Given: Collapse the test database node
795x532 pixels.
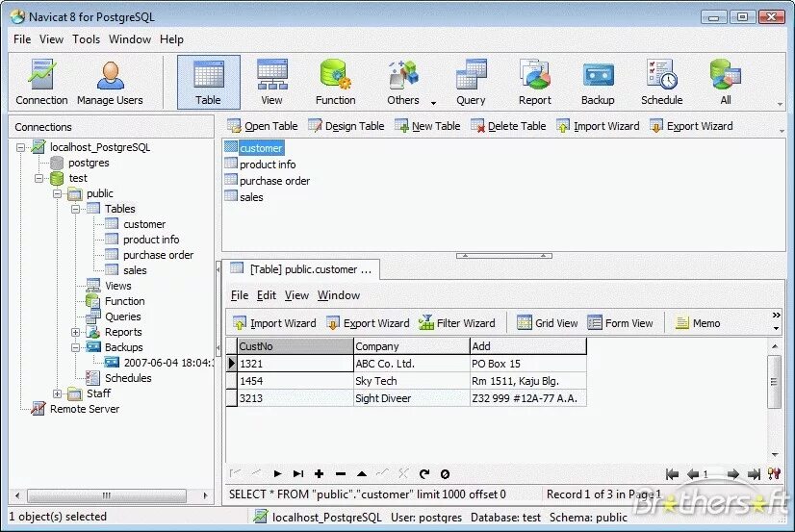Looking at the screenshot, I should pos(39,178).
